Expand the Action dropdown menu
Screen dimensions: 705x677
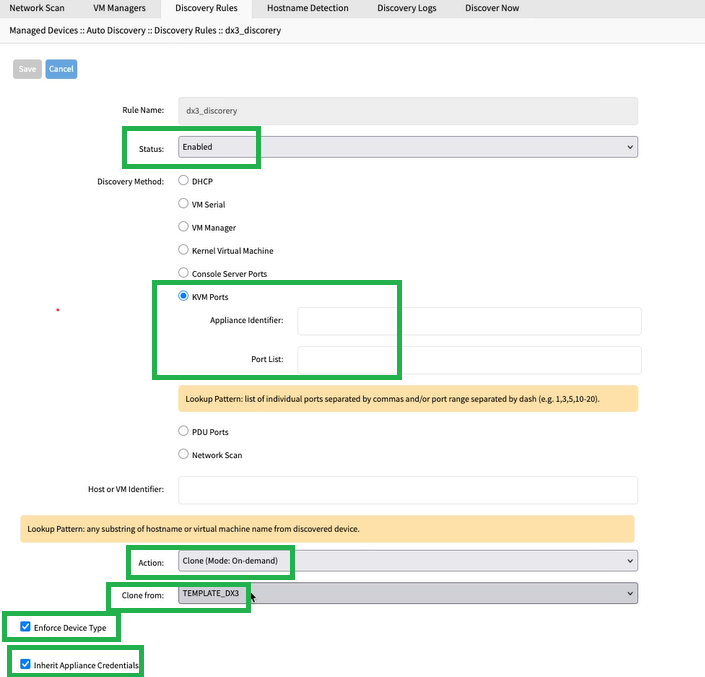coord(407,561)
